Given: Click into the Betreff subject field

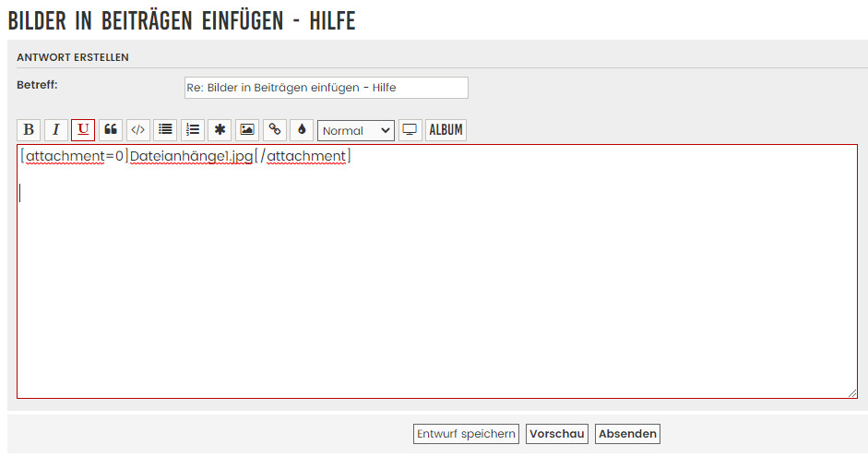Looking at the screenshot, I should point(326,88).
